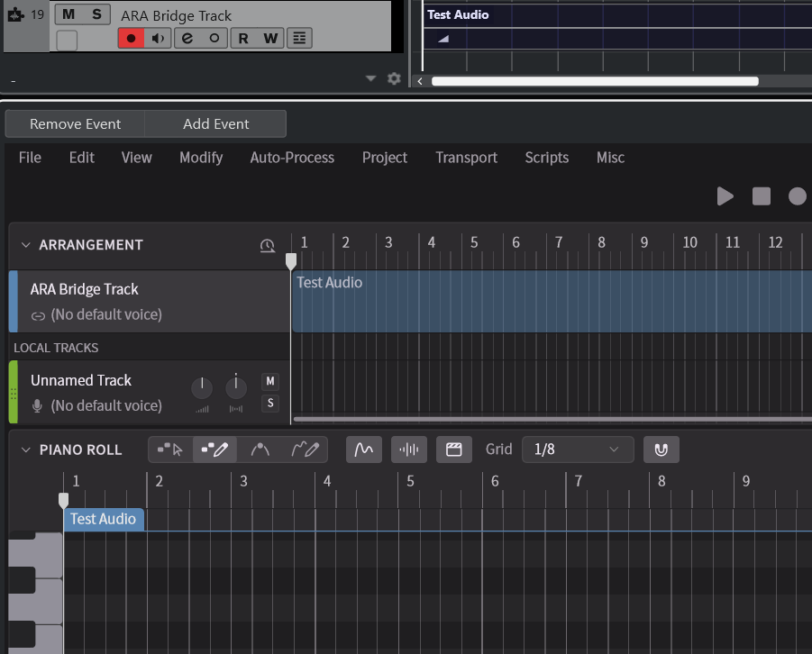Click the Test Audio label in Piano Roll
Screen dimensions: 812x654
pyautogui.click(x=103, y=519)
